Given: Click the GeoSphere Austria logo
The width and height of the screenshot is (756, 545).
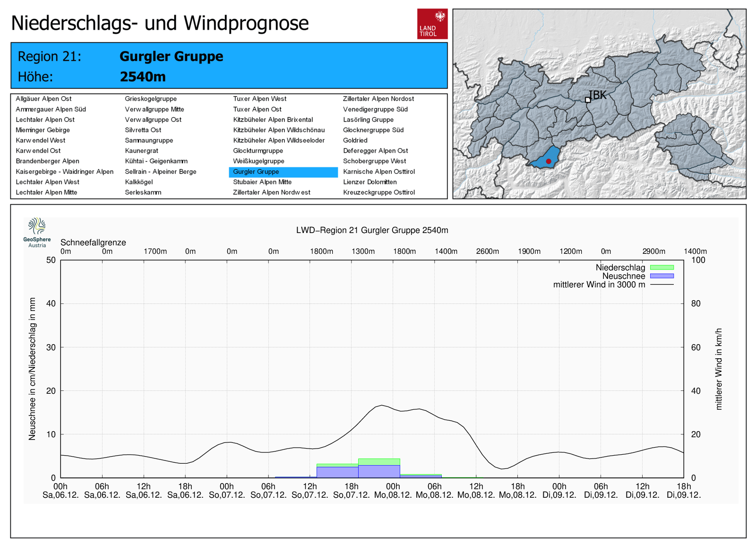Looking at the screenshot, I should pyautogui.click(x=37, y=232).
